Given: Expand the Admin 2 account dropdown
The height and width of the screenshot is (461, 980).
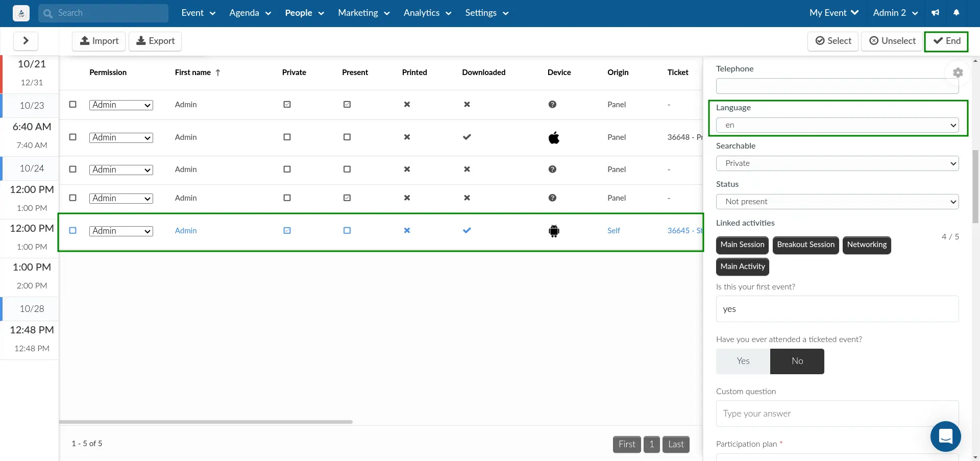Looking at the screenshot, I should pos(895,13).
